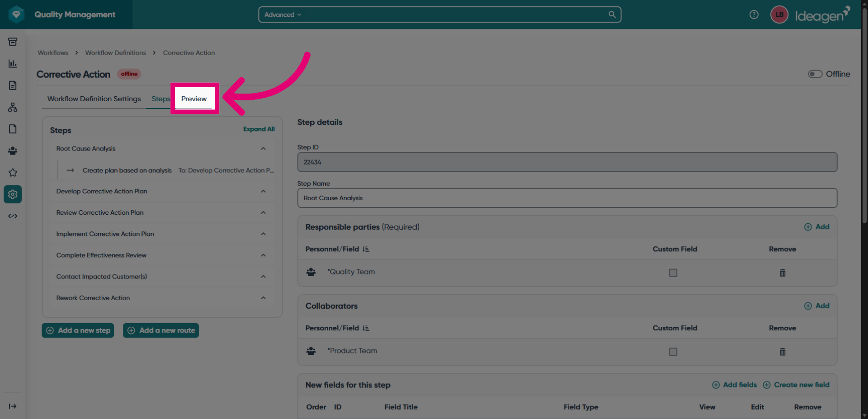Image resolution: width=868 pixels, height=419 pixels.
Task: Click Create new field
Action: 797,385
